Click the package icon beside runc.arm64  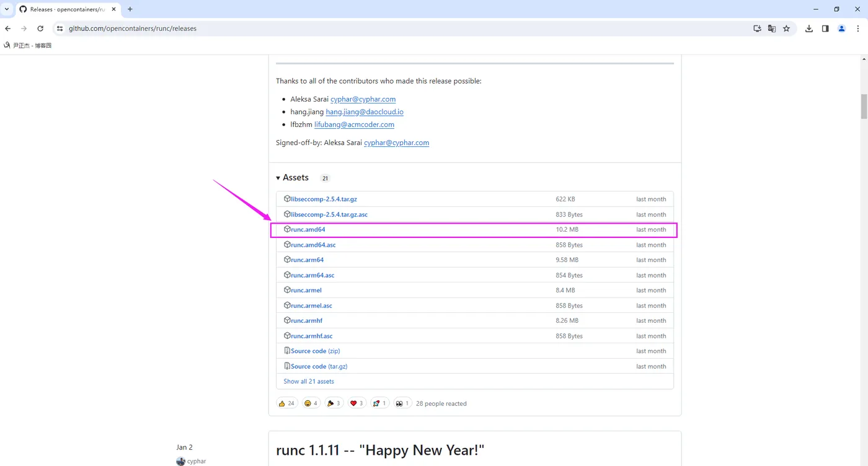pos(287,260)
